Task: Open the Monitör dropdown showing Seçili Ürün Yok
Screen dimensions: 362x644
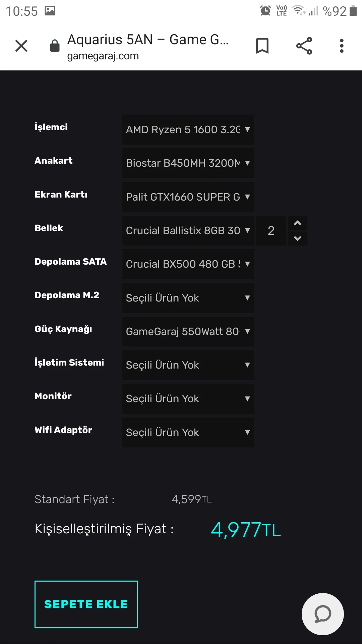Action: click(188, 399)
